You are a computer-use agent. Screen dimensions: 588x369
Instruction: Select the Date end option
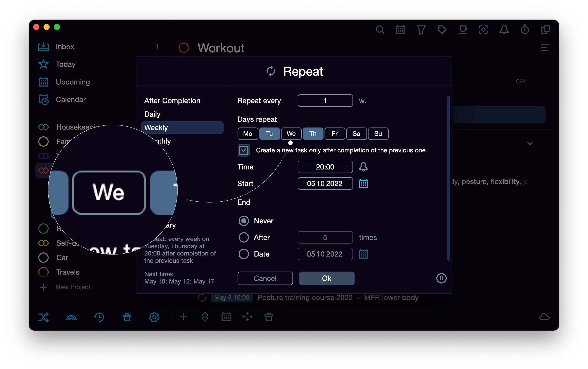[244, 254]
